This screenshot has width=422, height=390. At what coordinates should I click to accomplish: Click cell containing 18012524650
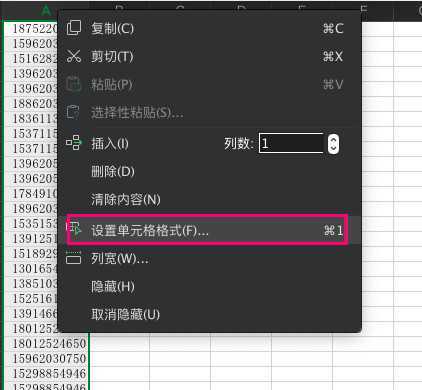click(x=47, y=343)
